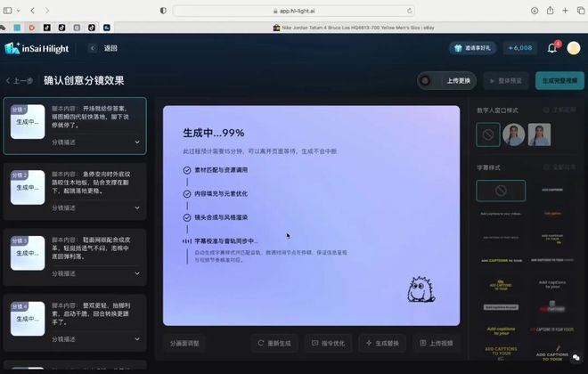Click the 整体预览 play button

click(505, 80)
